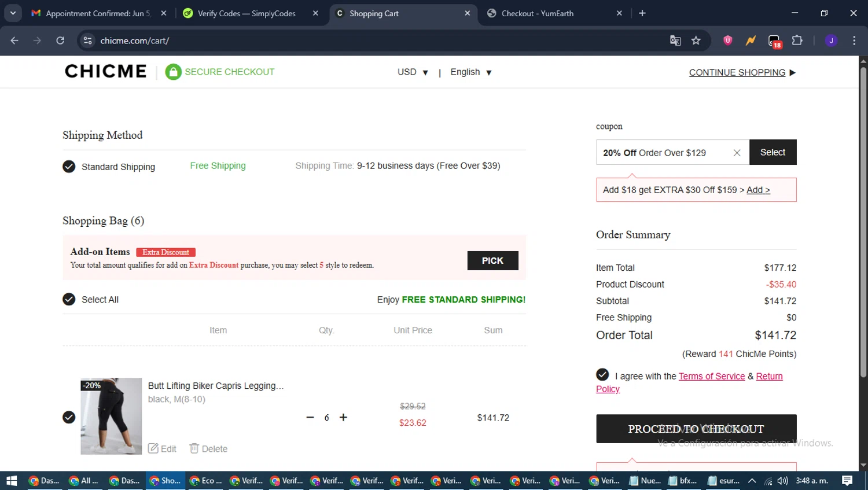
Task: Bookmark this page with the star icon
Action: 696,40
